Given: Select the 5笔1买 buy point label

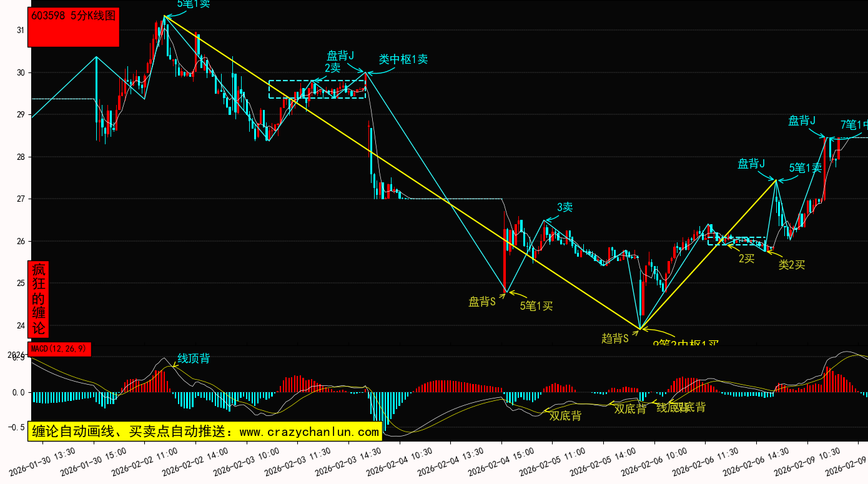Looking at the screenshot, I should pyautogui.click(x=536, y=306).
